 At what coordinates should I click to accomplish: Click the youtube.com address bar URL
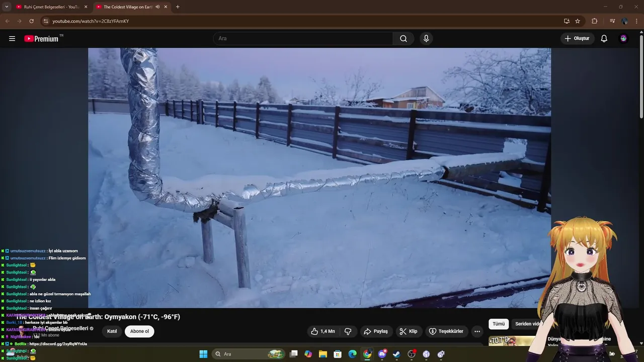coord(91,21)
